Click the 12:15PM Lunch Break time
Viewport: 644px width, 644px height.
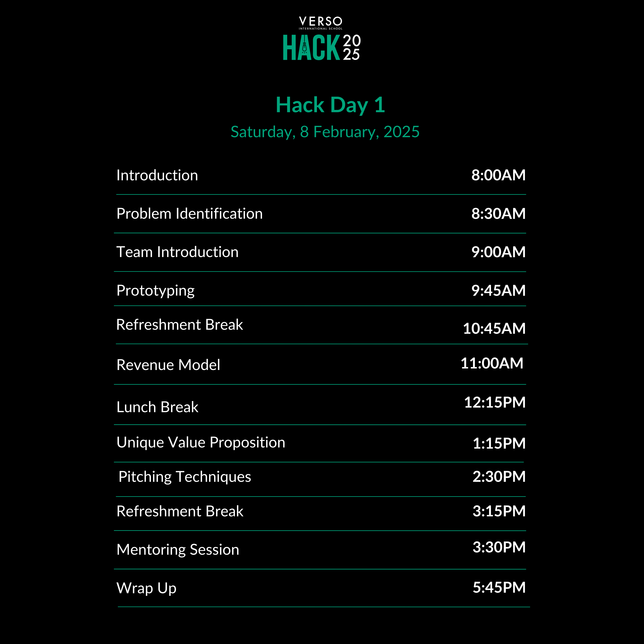click(495, 402)
